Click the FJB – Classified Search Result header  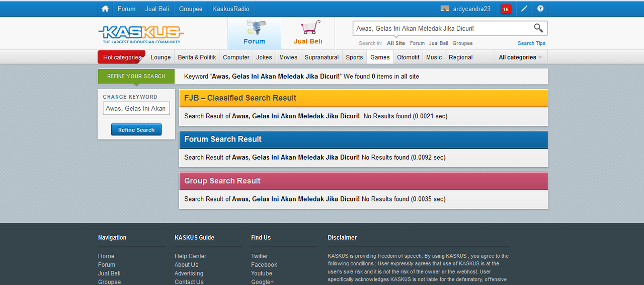click(x=363, y=98)
